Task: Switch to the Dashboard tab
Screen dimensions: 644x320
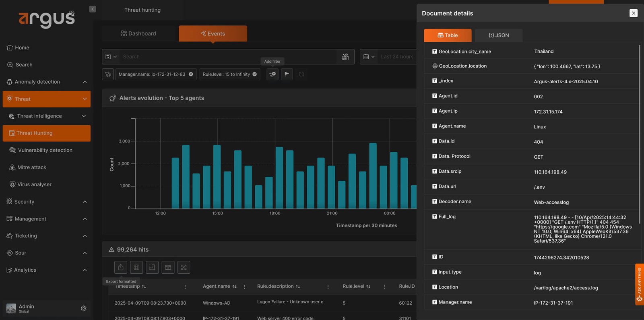Action: (138, 33)
